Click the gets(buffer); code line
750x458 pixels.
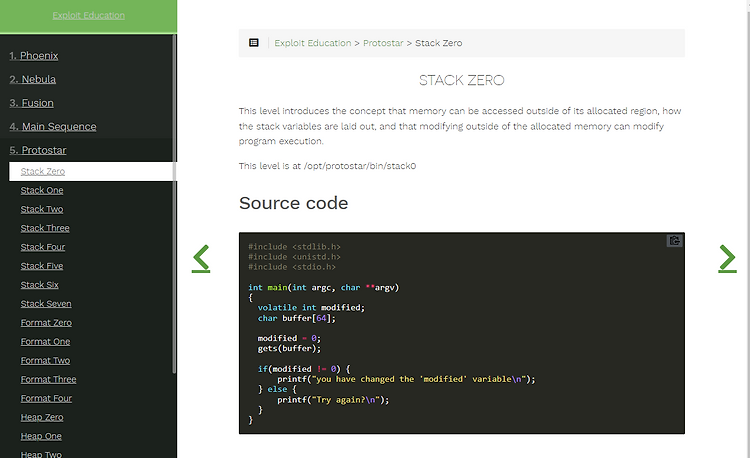tap(289, 349)
